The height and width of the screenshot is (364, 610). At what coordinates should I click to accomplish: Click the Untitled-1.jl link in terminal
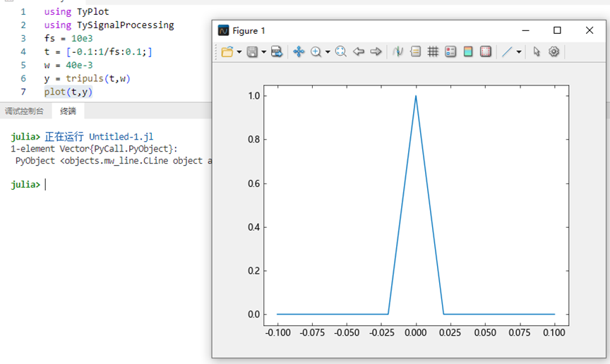coord(121,137)
